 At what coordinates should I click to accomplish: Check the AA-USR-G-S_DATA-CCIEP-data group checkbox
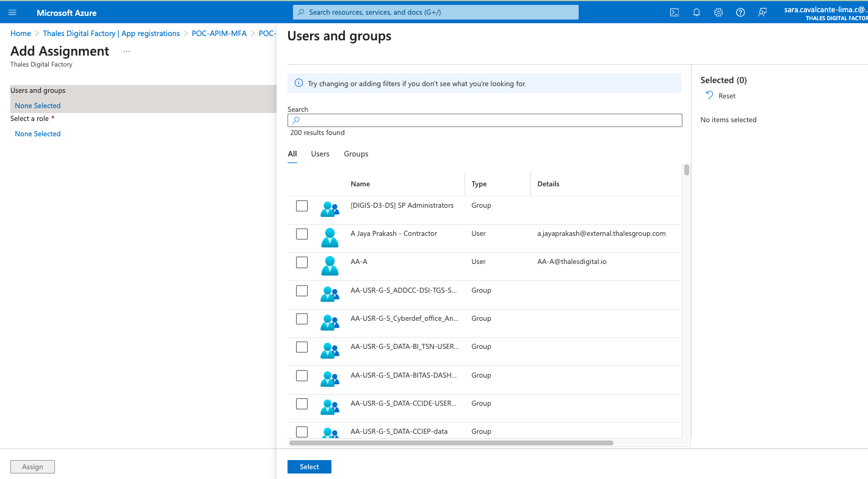(302, 432)
